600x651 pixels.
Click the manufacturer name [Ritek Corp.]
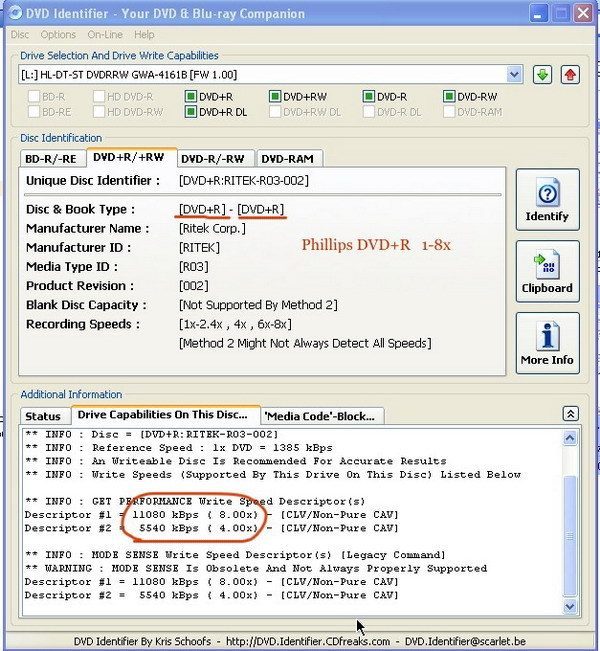[212, 228]
